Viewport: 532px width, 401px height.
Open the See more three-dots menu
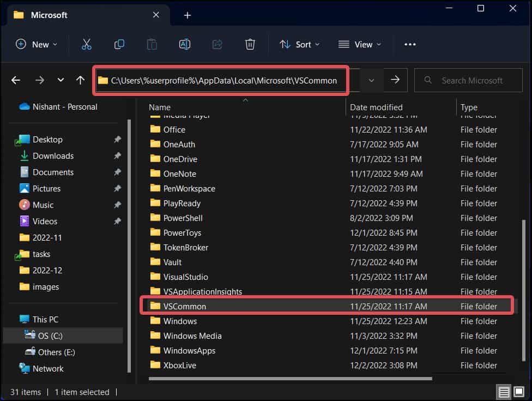[410, 45]
